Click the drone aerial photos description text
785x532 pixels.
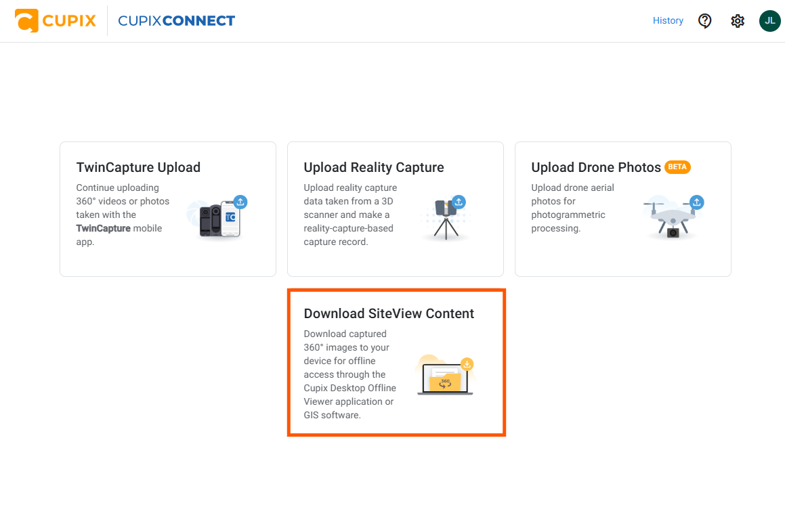pos(573,208)
